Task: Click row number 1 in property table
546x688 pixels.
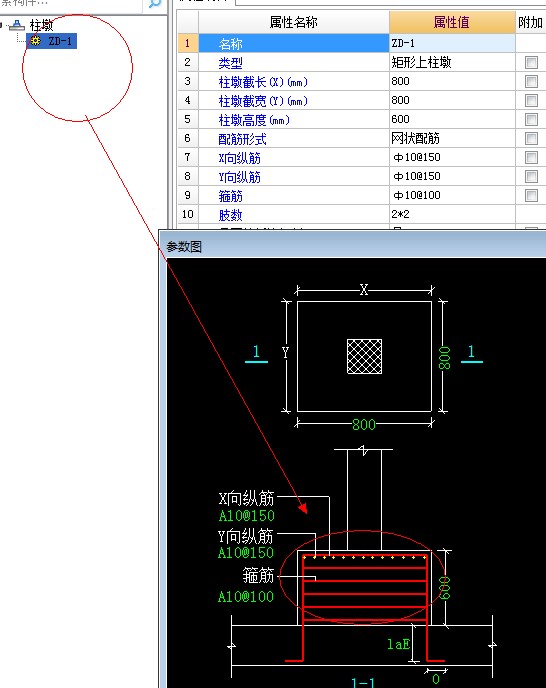Action: point(188,43)
